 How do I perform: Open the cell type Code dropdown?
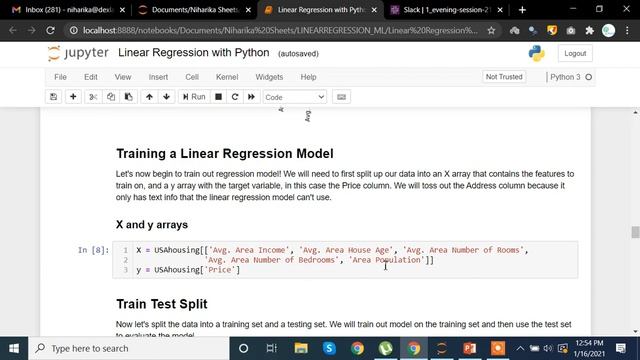tap(294, 97)
